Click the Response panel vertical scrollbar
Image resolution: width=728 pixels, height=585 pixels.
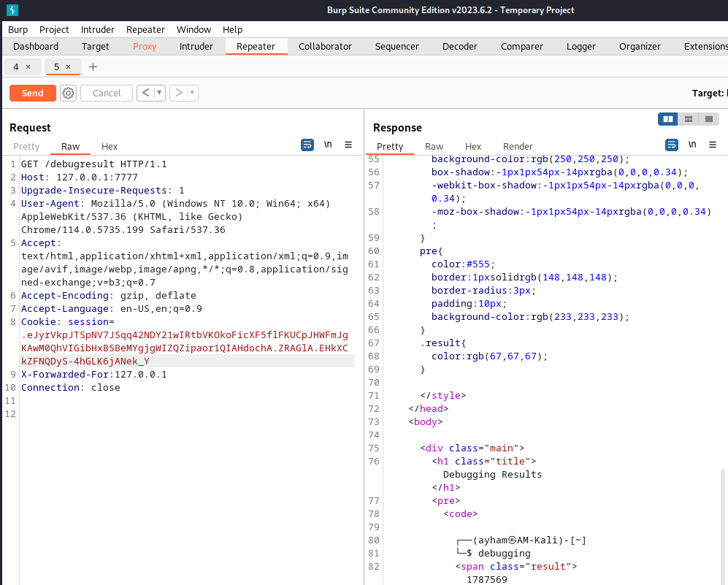(723, 527)
